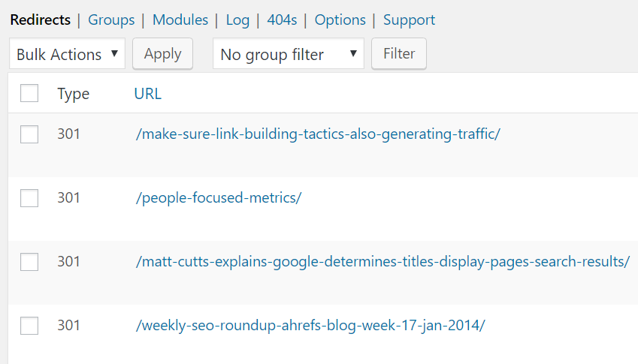Open the /make-sure-link-building-tactics-also-generating-traffic/ link

tap(318, 134)
